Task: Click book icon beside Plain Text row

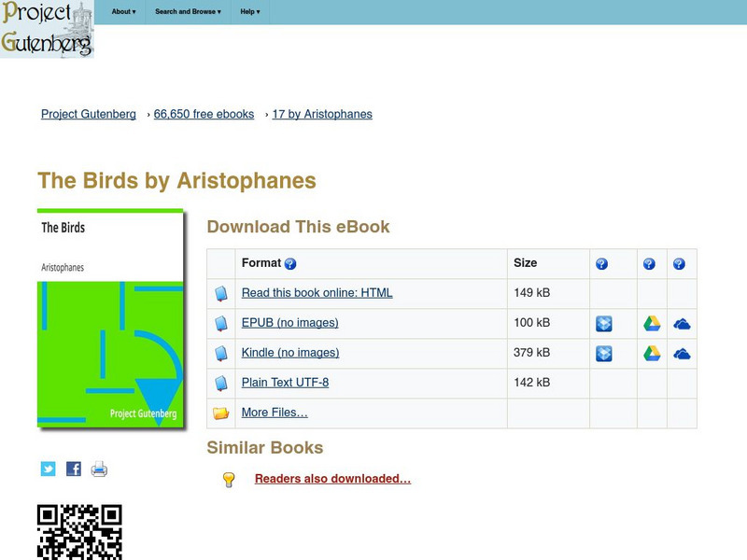Action: (x=221, y=384)
